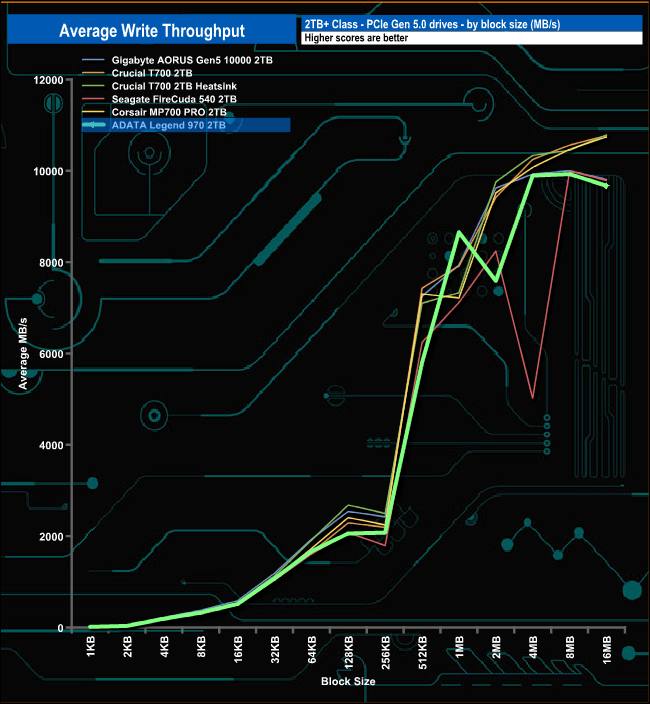
Task: Click the 8MB block size label
Action: pos(570,647)
